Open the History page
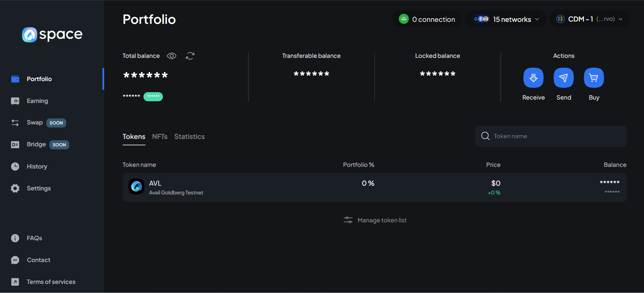644x293 pixels. 37,167
